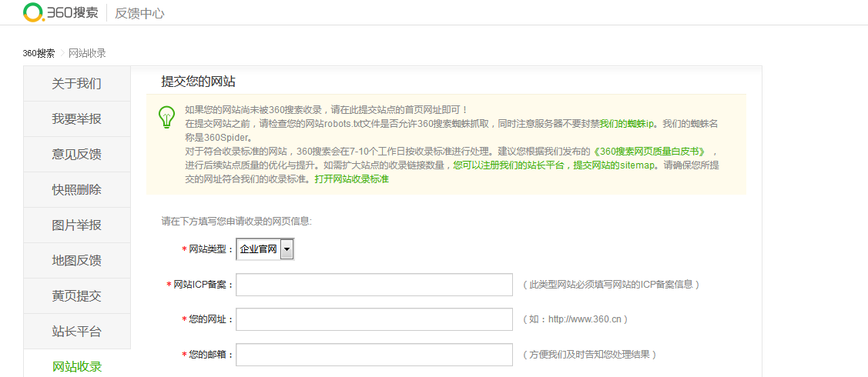This screenshot has width=868, height=377.
Task: Click the 网站ICP备案 input field
Action: pyautogui.click(x=374, y=285)
